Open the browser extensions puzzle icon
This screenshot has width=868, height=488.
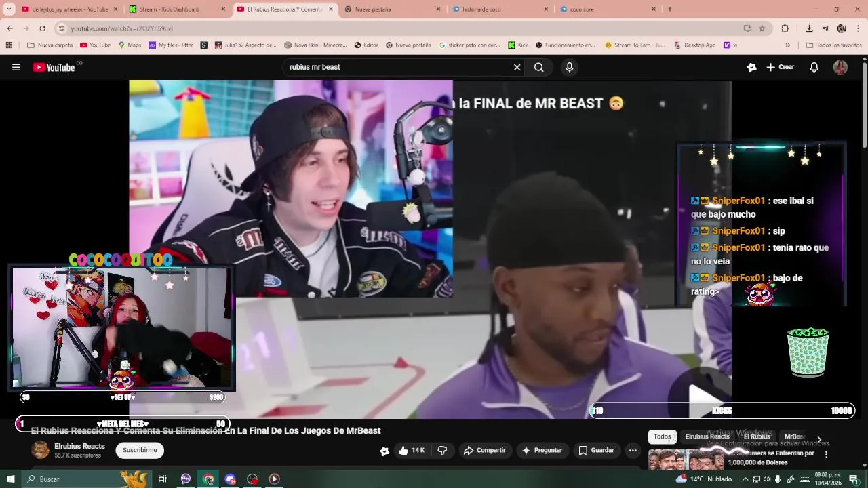785,28
